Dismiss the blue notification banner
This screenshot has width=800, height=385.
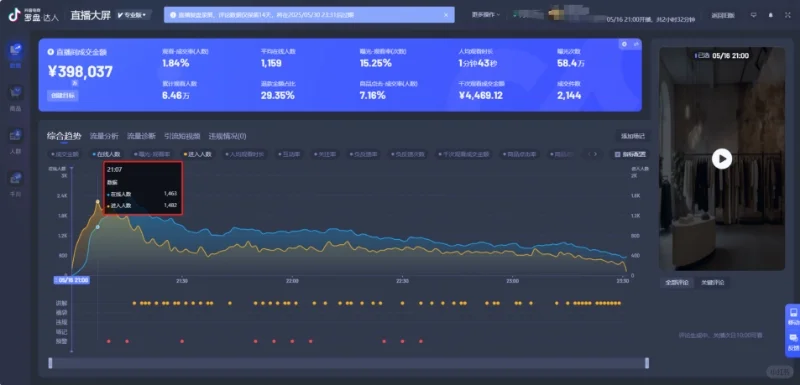[x=446, y=15]
